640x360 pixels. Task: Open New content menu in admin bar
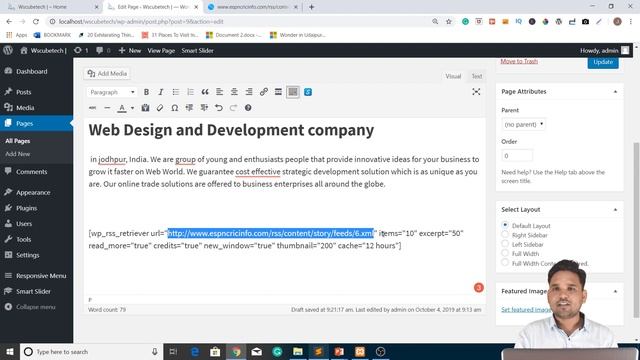coord(130,51)
